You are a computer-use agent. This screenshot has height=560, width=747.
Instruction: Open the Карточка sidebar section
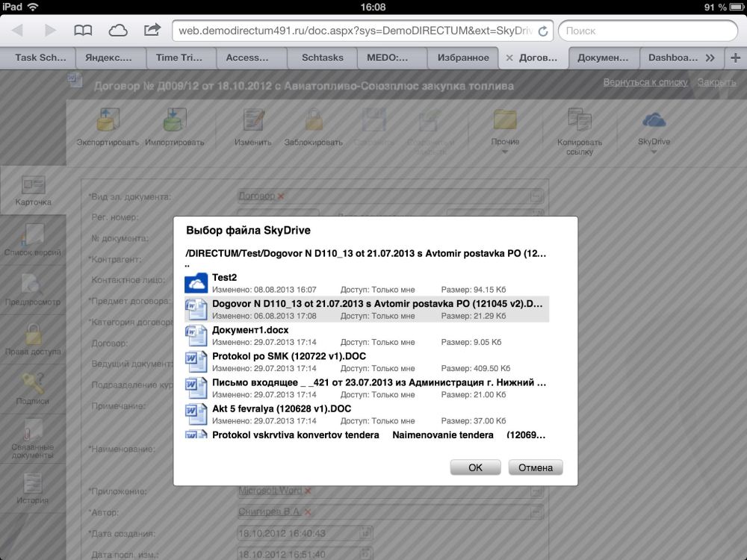point(33,191)
